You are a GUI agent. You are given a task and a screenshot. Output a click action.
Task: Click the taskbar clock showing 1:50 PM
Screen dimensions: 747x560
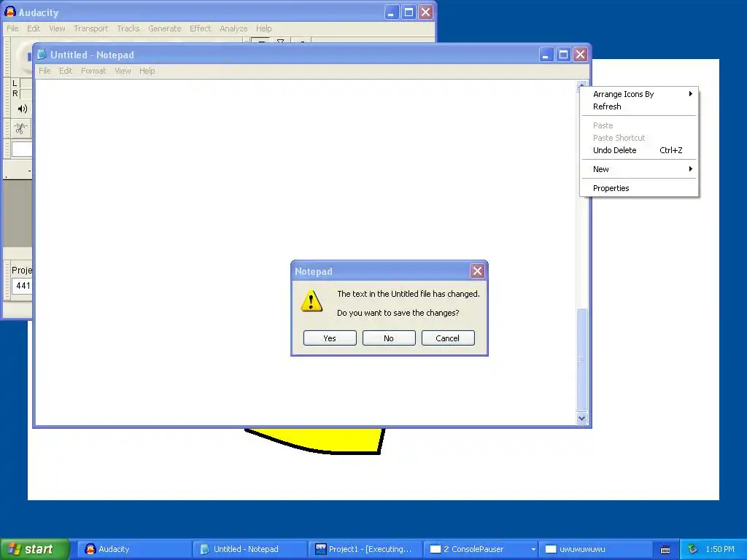click(x=720, y=549)
